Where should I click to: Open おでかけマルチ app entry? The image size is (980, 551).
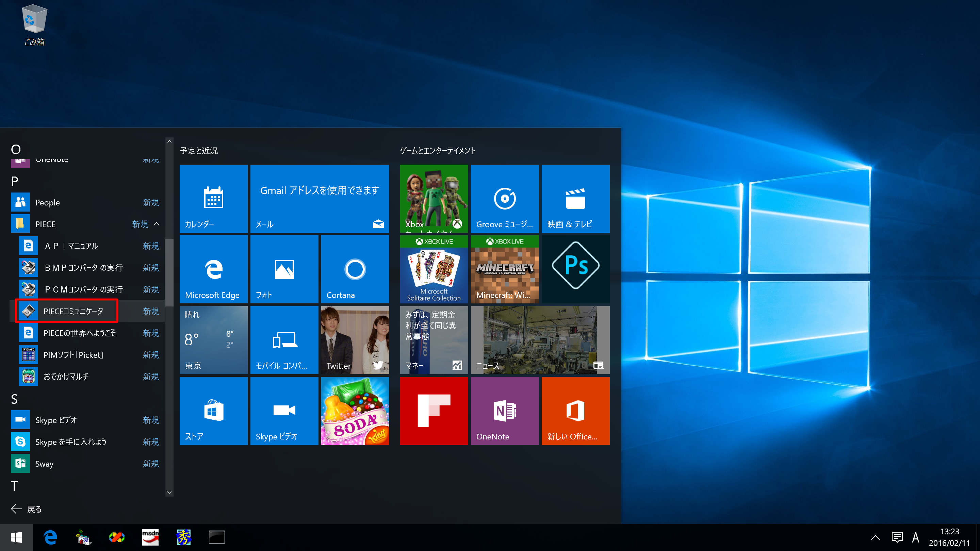pos(87,377)
